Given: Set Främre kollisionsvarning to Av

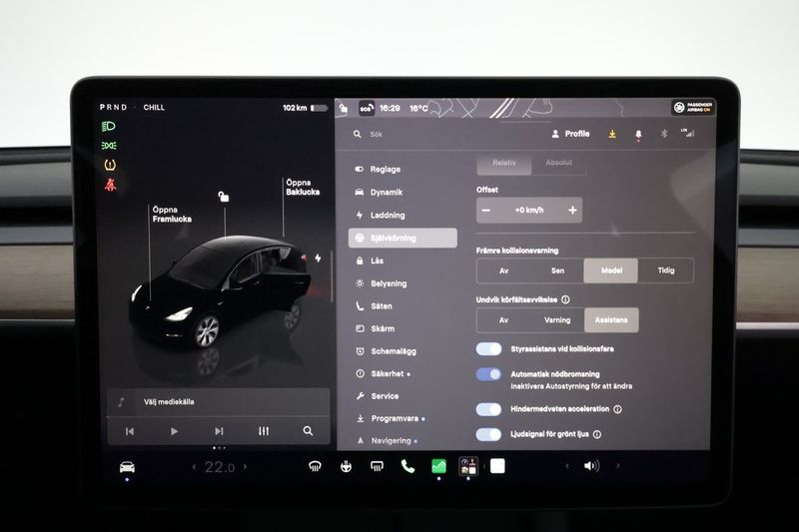Looking at the screenshot, I should click(x=503, y=270).
